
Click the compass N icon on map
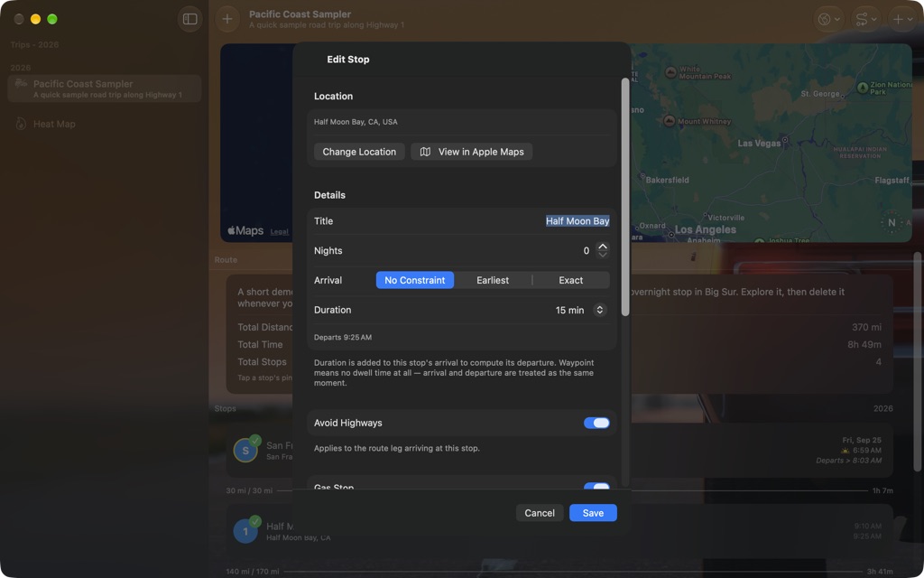coord(892,222)
